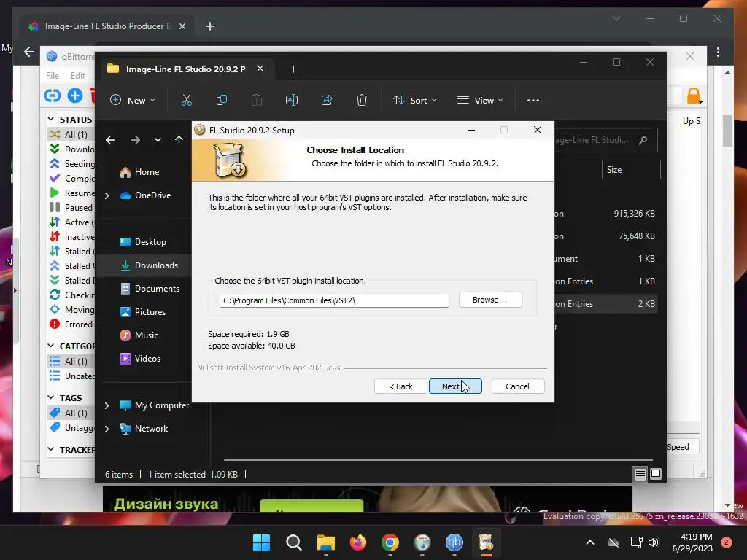Open a new browser tab

(x=210, y=26)
